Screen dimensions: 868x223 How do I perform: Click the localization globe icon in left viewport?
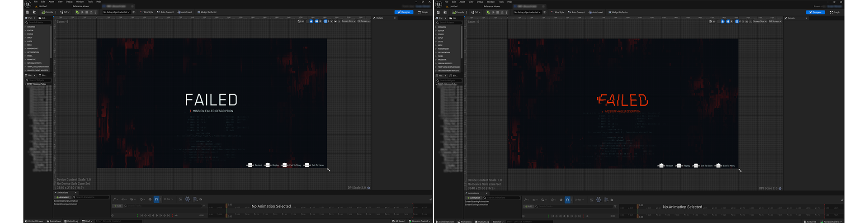(x=299, y=21)
